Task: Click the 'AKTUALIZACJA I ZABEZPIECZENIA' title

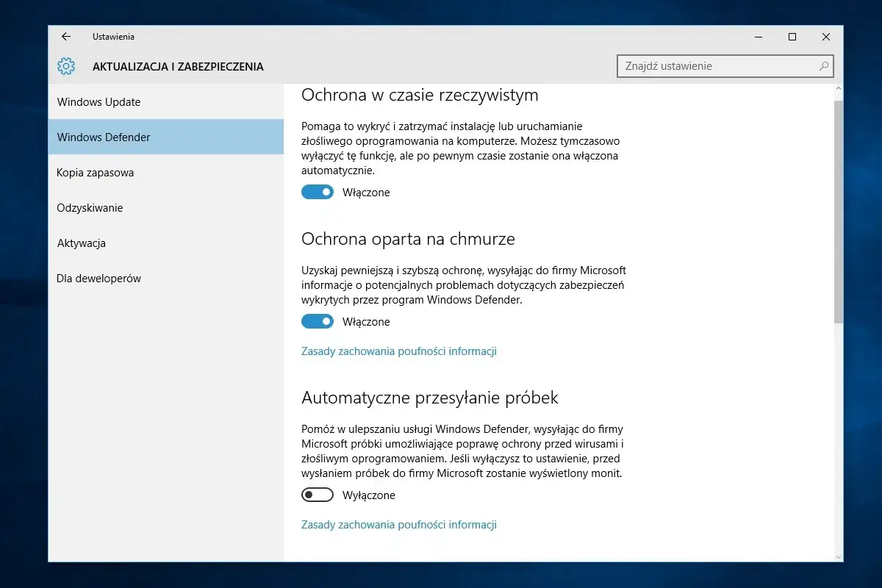Action: pos(178,66)
